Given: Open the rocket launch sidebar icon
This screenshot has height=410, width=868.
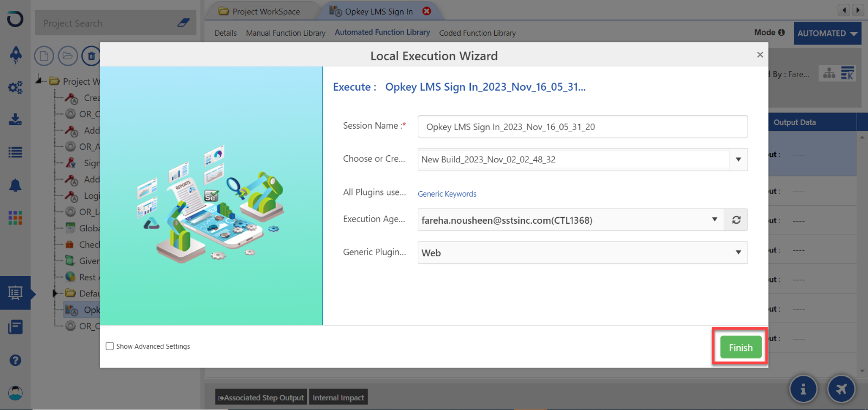Looking at the screenshot, I should [x=16, y=54].
